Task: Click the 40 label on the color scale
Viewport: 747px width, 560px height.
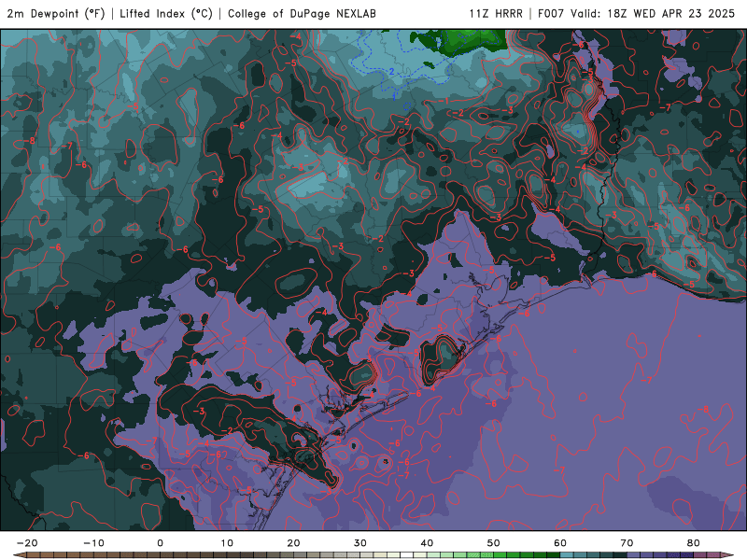Action: pyautogui.click(x=427, y=543)
